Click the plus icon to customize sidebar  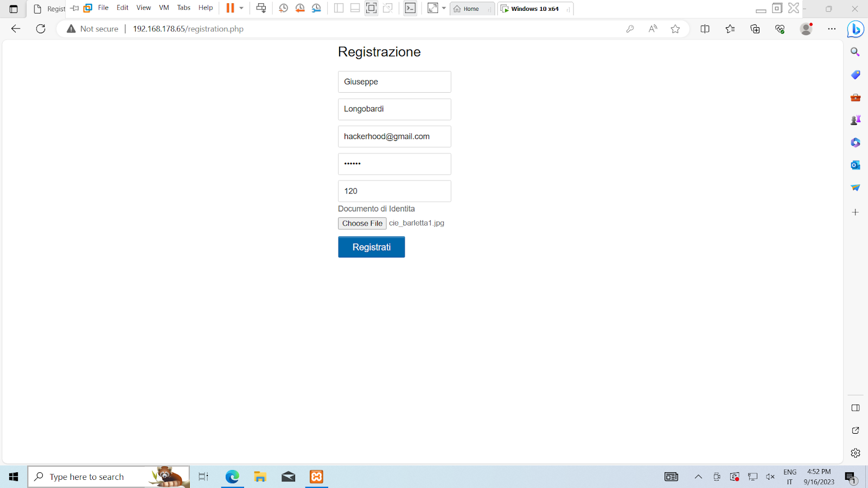point(856,212)
